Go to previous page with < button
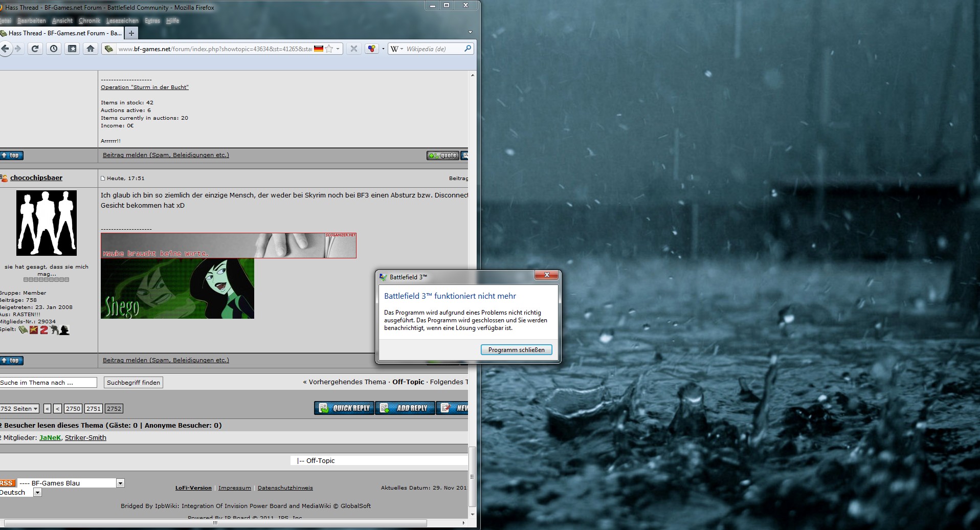This screenshot has width=980, height=530. (x=57, y=409)
